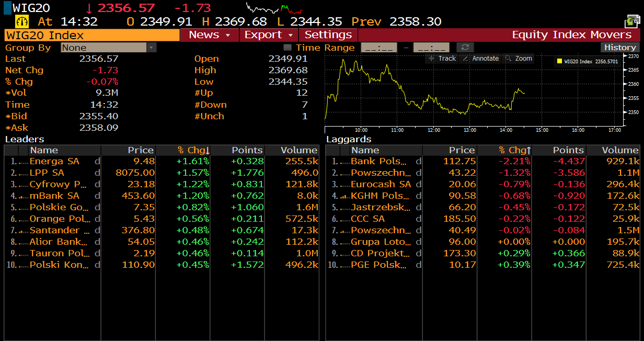Viewport: 644px width, 341px height.
Task: Sort Laggards by Points column header
Action: click(x=559, y=150)
